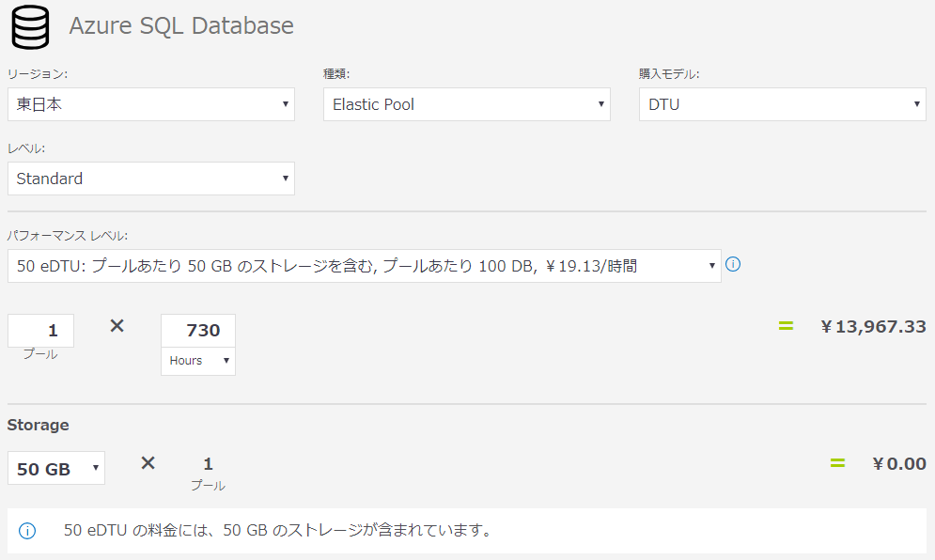Click the green equals sign beside ¥13,967.33
This screenshot has height=560, width=935.
[x=786, y=326]
